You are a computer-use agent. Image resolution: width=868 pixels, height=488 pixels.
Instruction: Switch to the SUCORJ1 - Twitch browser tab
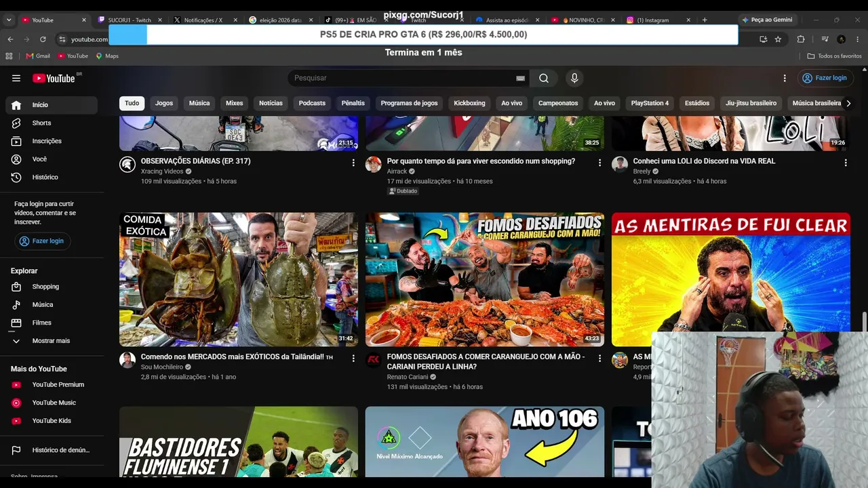click(130, 20)
